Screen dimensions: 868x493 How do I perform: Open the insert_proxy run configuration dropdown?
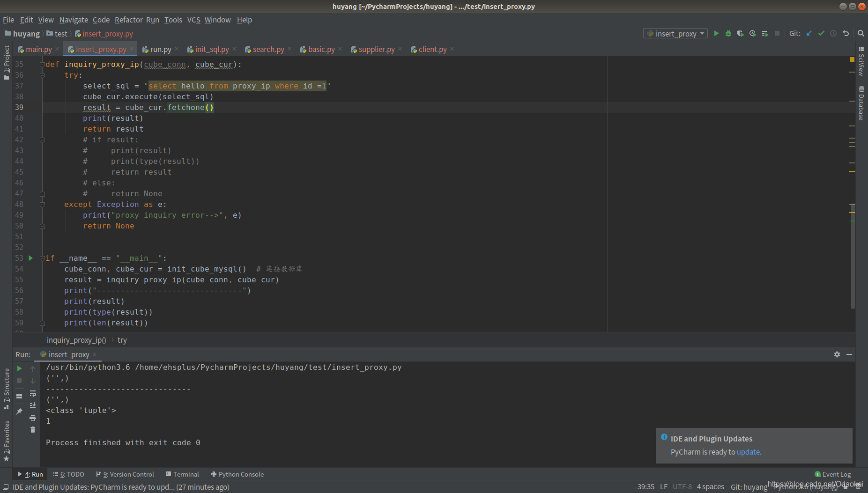coord(675,33)
